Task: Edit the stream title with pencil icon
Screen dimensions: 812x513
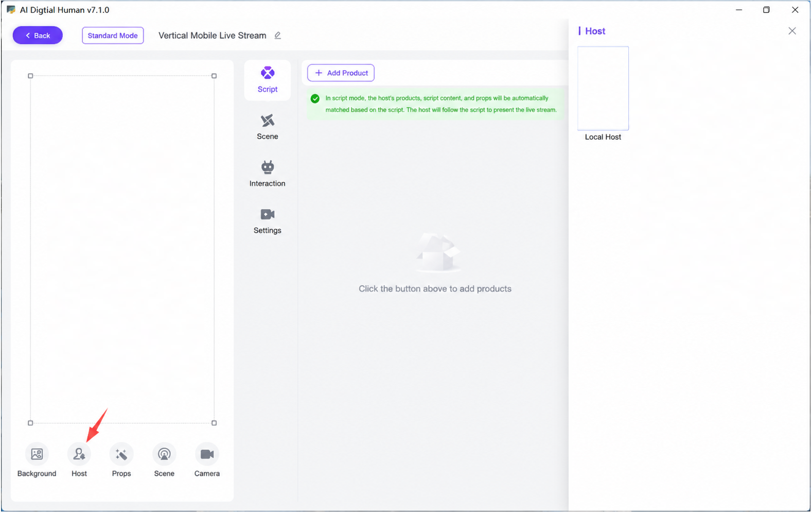Action: (278, 36)
